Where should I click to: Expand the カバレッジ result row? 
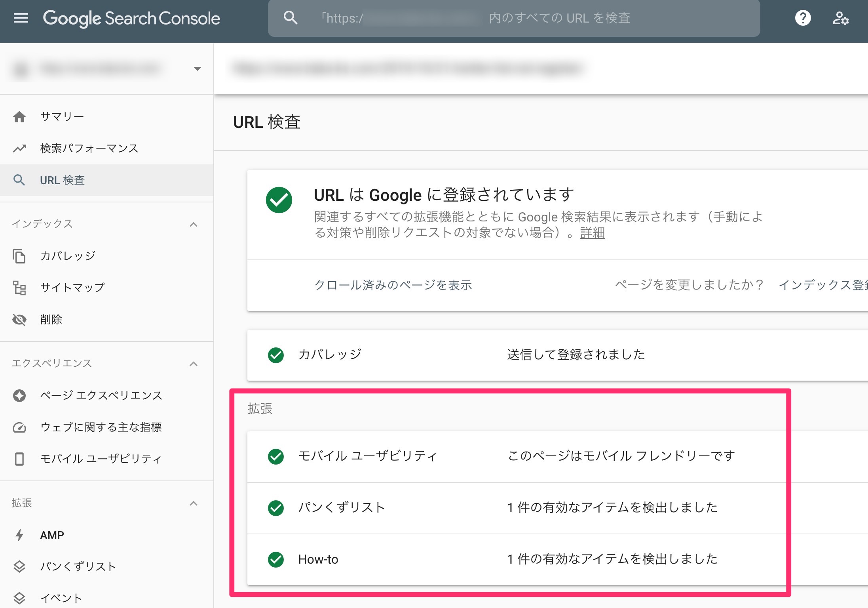pyautogui.click(x=557, y=355)
